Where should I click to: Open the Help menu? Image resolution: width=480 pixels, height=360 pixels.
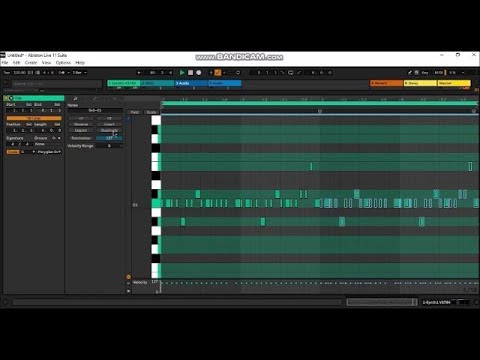point(80,63)
